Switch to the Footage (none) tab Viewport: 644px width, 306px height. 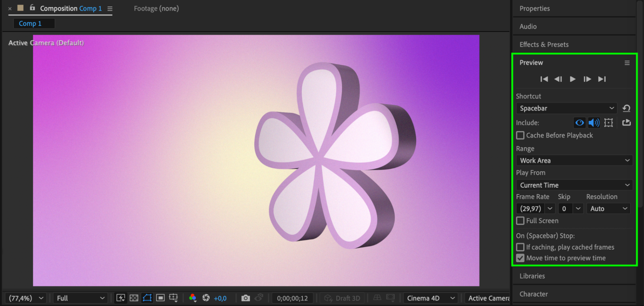(156, 9)
